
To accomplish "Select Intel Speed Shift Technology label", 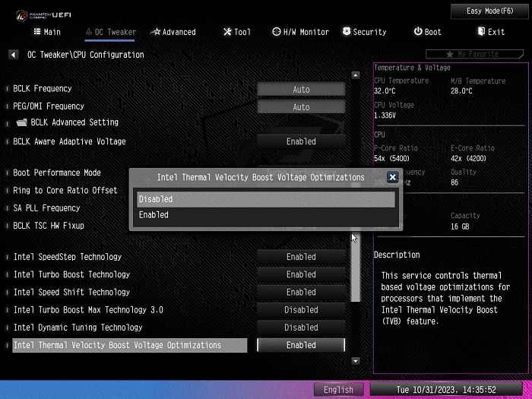I will pyautogui.click(x=71, y=292).
